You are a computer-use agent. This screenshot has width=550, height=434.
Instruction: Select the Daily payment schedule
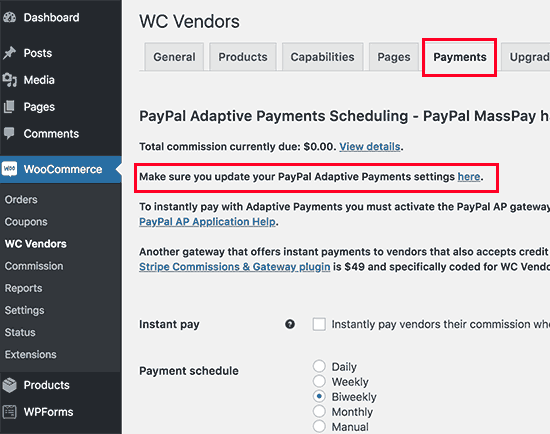point(319,366)
